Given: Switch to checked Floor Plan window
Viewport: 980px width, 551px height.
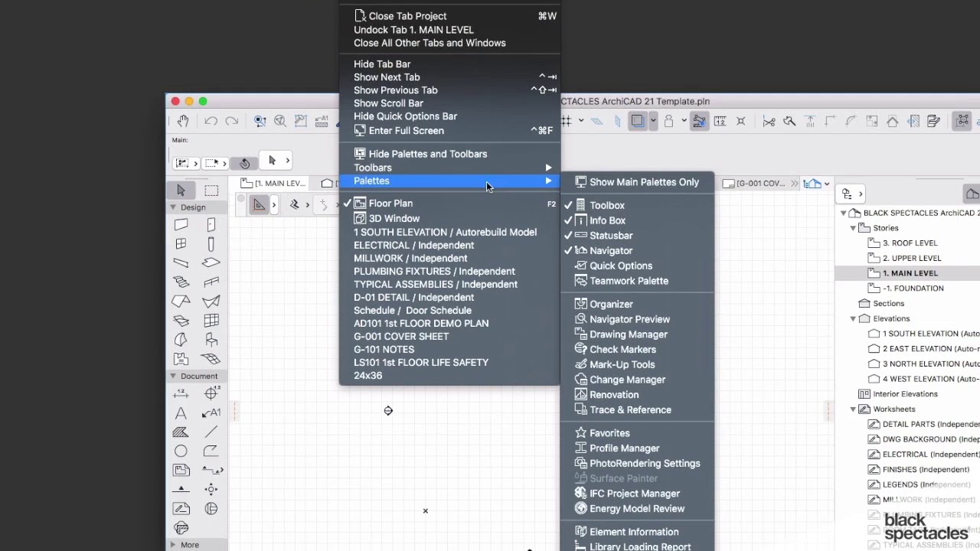Looking at the screenshot, I should pyautogui.click(x=390, y=204).
